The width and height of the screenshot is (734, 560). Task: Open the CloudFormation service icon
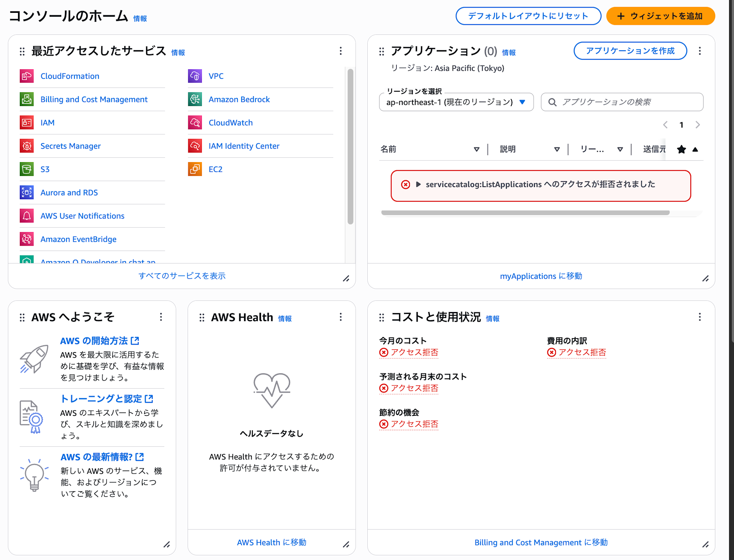pyautogui.click(x=27, y=76)
